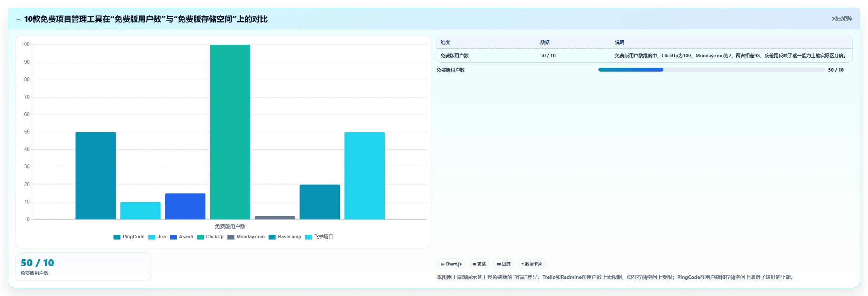Select the Basecamp bar at 20
Screen dimensions: 868x296
320,202
